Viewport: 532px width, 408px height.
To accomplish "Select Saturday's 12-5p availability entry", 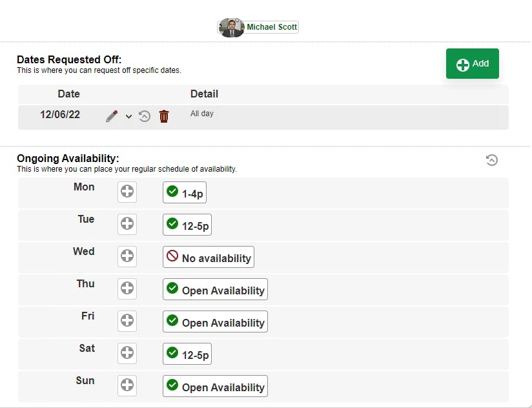I will pos(187,354).
